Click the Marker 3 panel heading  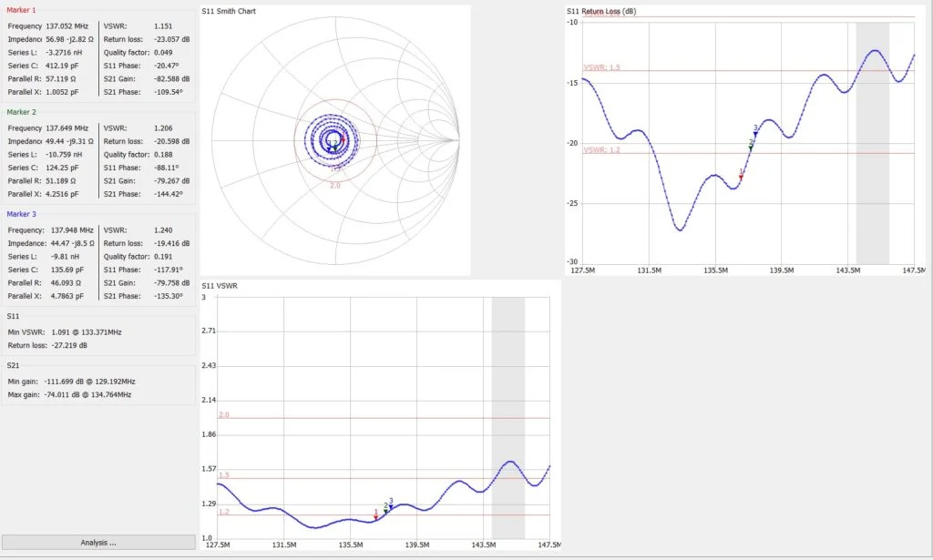tap(21, 214)
